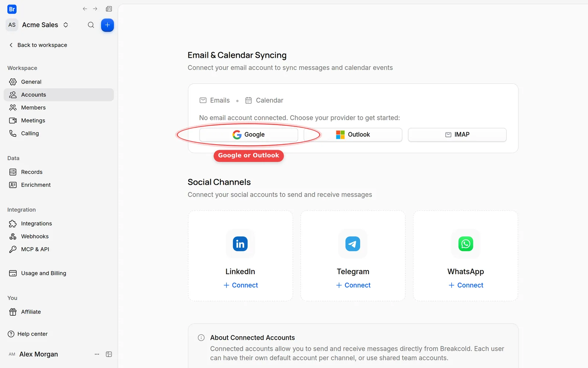588x368 pixels.
Task: Click the Calendar icon in sync card
Action: coord(249,100)
